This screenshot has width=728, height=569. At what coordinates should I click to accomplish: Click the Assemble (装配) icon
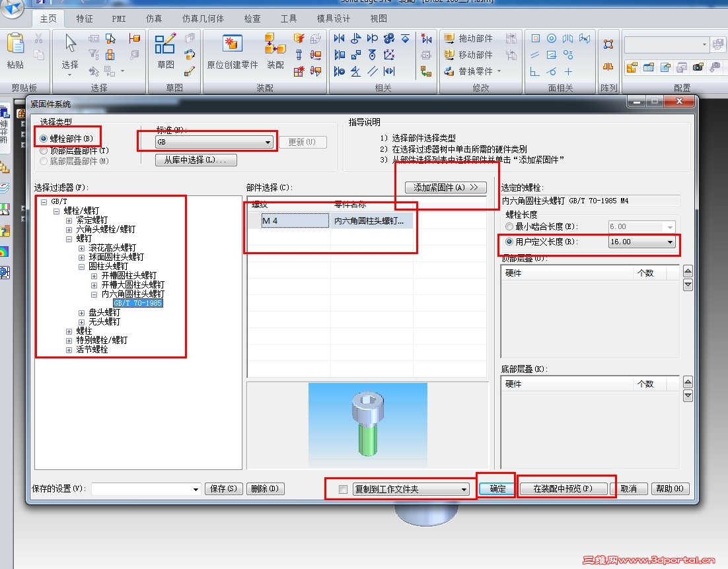pyautogui.click(x=275, y=43)
